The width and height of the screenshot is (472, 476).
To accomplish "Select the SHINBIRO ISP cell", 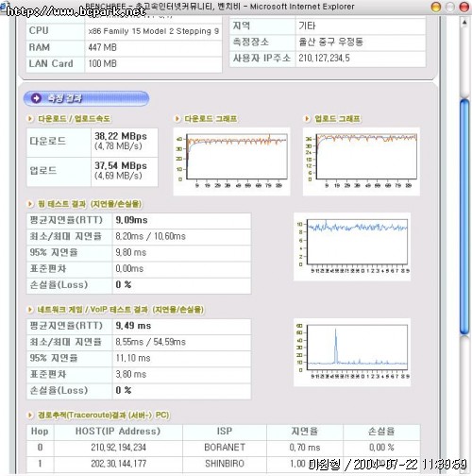I will (x=225, y=464).
